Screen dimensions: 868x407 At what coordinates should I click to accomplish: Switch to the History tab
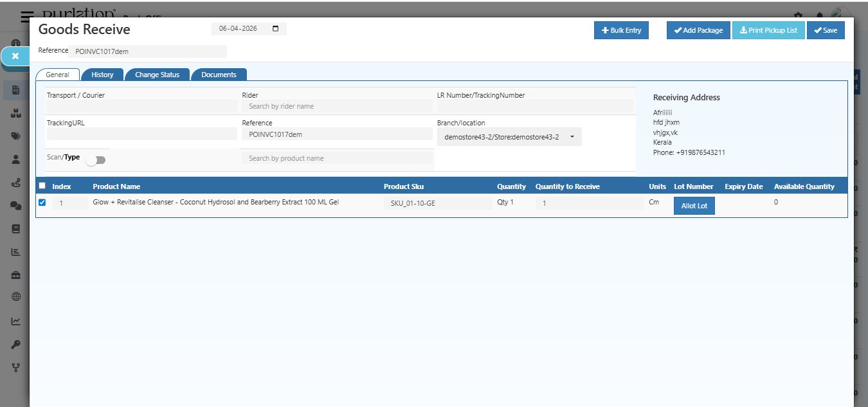[x=102, y=75]
